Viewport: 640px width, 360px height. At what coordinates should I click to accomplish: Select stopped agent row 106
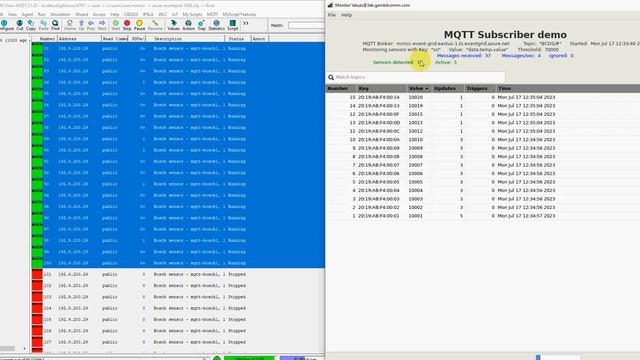click(178, 331)
